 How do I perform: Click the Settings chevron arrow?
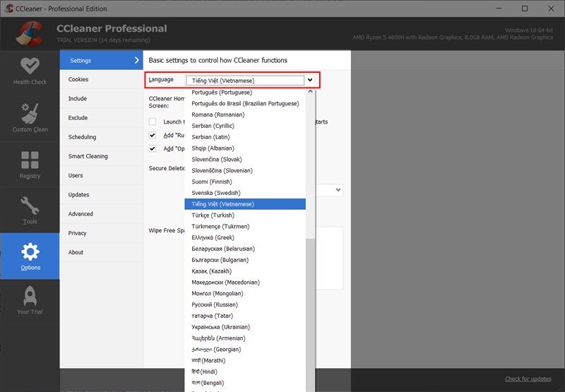pyautogui.click(x=136, y=60)
